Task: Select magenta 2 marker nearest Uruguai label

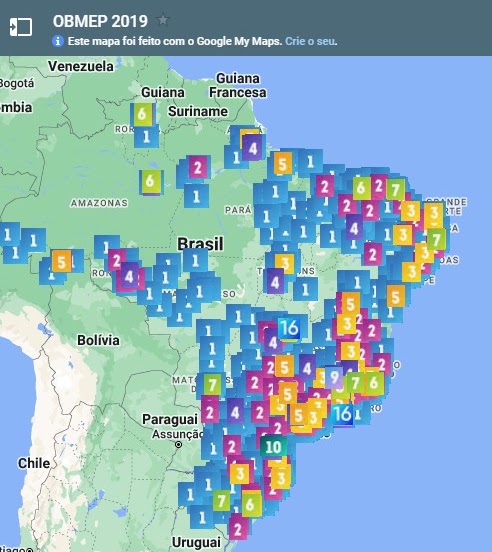Action: [x=238, y=529]
